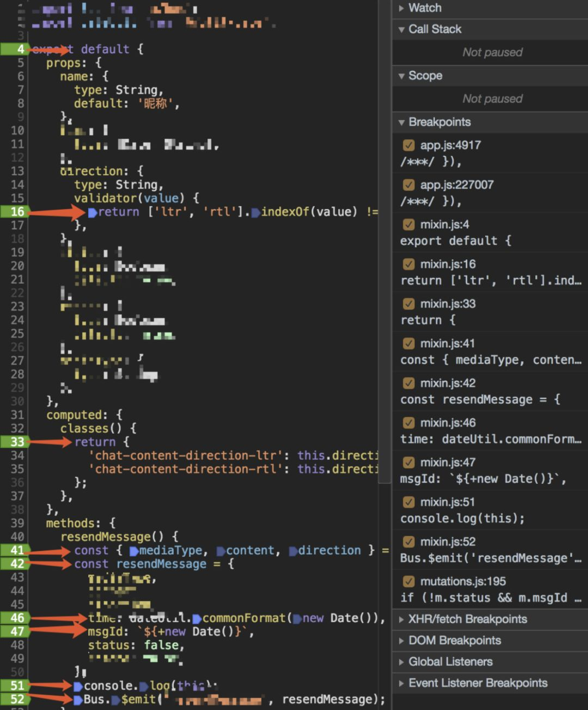The width and height of the screenshot is (588, 710).
Task: Set a breakpoint on line number 34
Action: pyautogui.click(x=17, y=456)
